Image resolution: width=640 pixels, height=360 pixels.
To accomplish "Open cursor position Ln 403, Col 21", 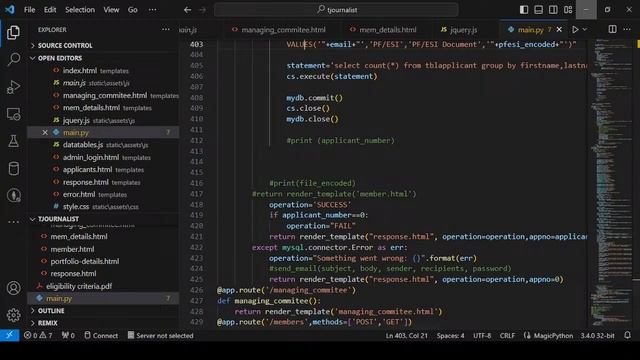I will (407, 336).
